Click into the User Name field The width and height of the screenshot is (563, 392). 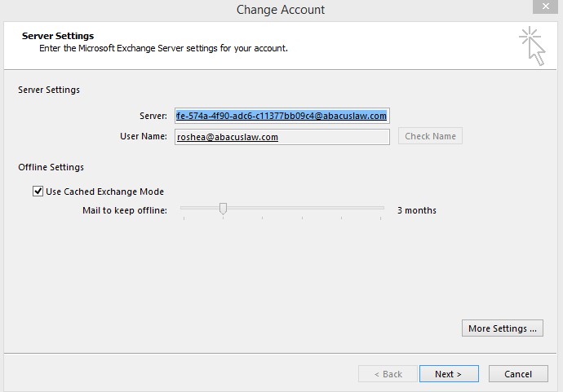(x=281, y=137)
